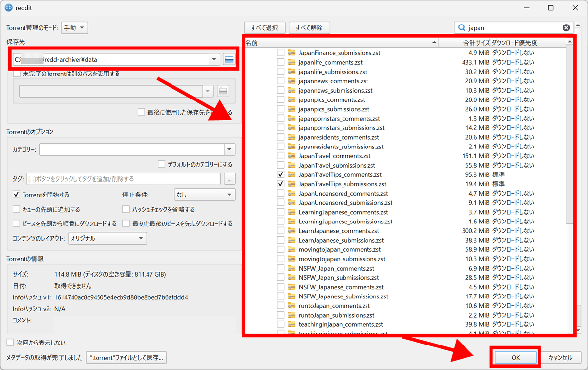
Task: Click the LearnJapanese_comments.zst file icon
Action: point(292,231)
